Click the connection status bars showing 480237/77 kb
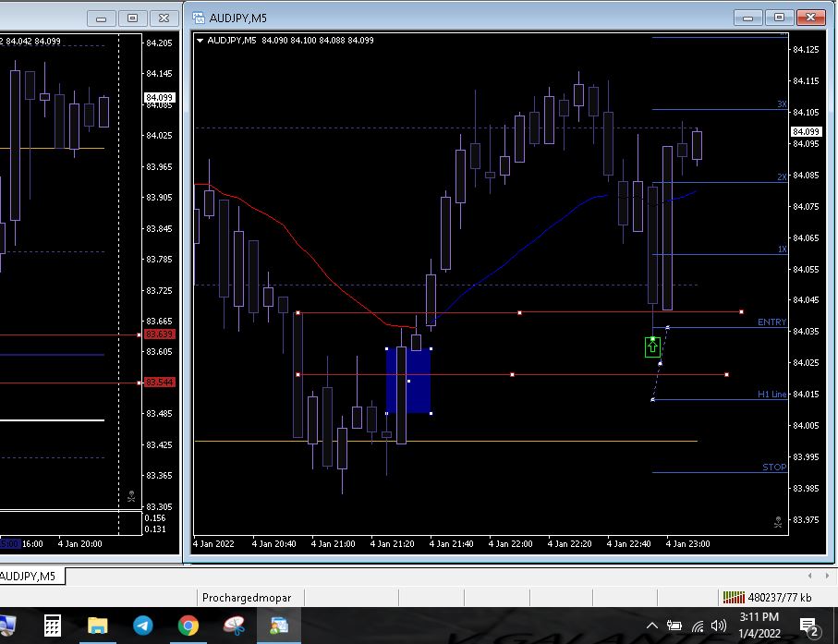This screenshot has width=838, height=644. 733,598
